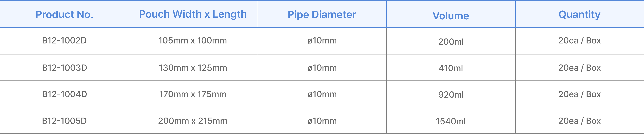Select the 1540ml volume value
The width and height of the screenshot is (644, 134).
click(451, 122)
